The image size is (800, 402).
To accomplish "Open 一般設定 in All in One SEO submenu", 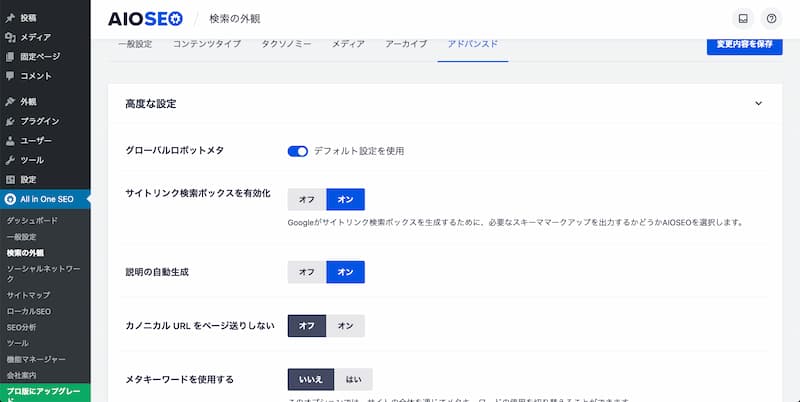I will point(21,237).
